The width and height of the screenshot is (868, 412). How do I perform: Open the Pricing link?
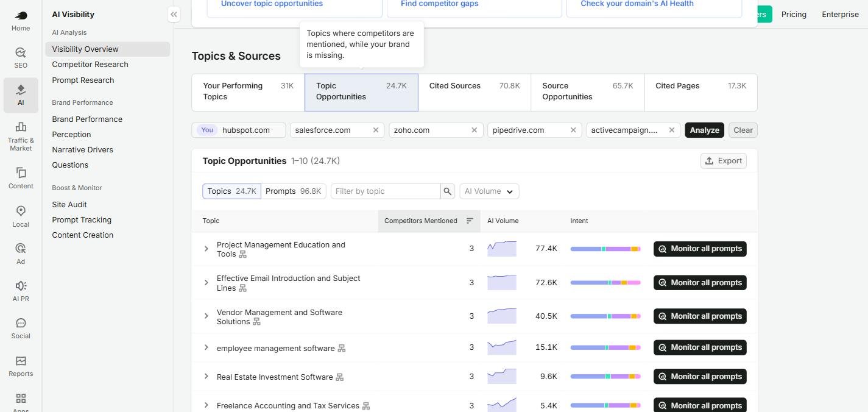[794, 14]
